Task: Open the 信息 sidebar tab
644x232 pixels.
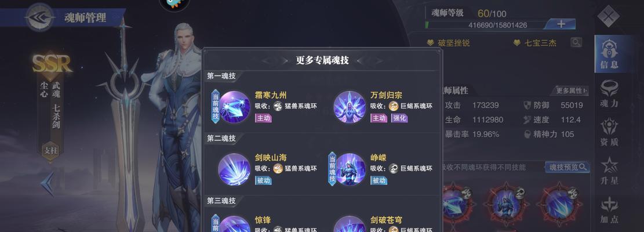Action: tap(609, 54)
